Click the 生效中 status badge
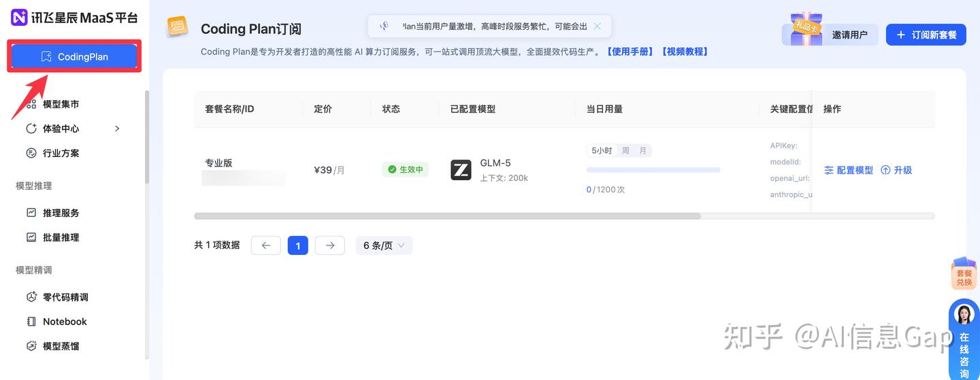The height and width of the screenshot is (380, 980). coord(406,169)
